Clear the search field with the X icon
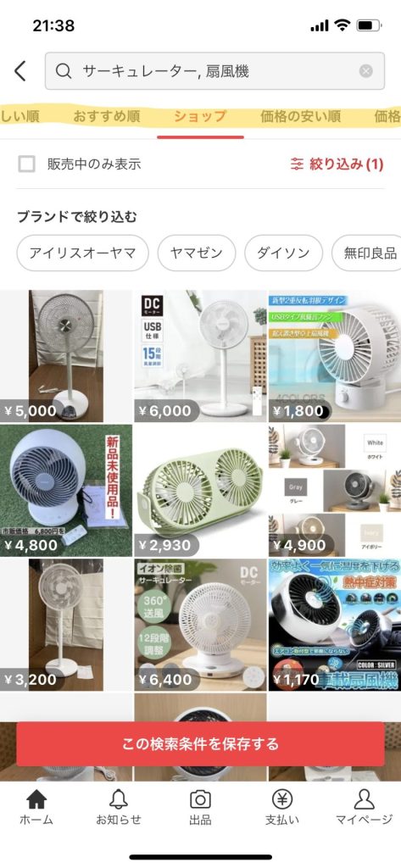 click(x=365, y=71)
